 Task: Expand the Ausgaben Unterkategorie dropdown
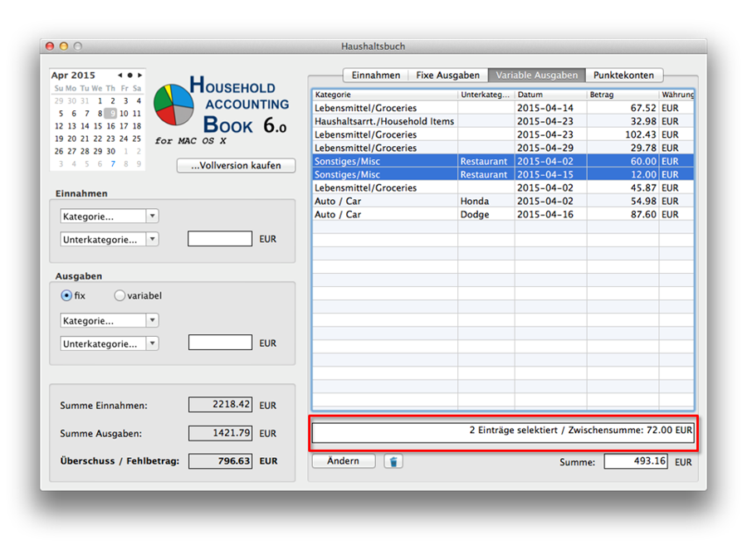point(109,343)
